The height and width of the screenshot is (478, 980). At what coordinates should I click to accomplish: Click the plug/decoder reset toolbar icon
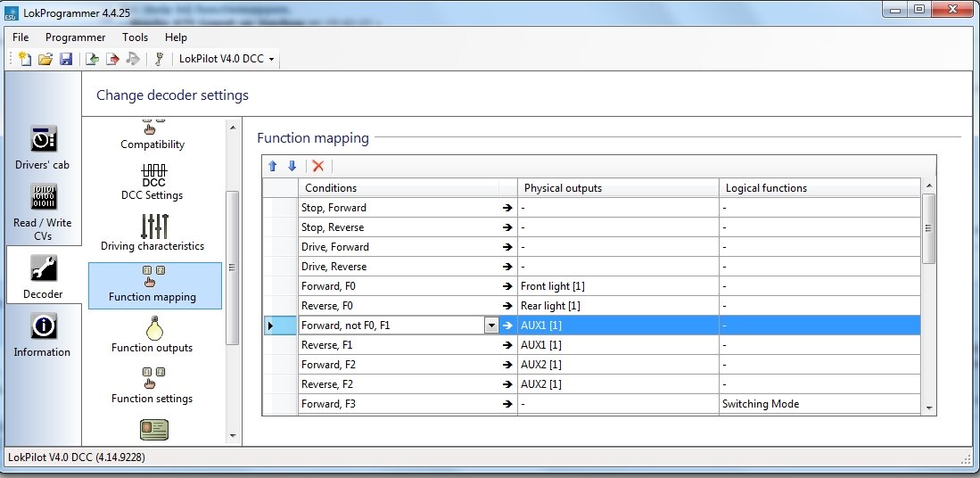[160, 59]
